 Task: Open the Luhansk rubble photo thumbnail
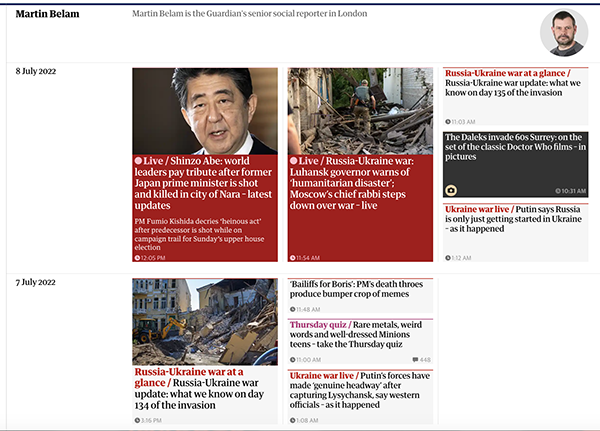click(360, 111)
